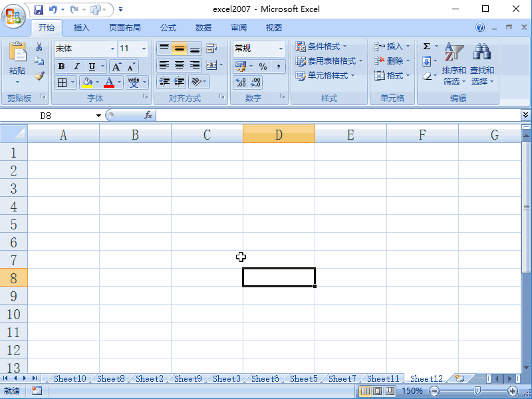Click the 插入 cells button
Screen dimensions: 532x399
click(392, 46)
